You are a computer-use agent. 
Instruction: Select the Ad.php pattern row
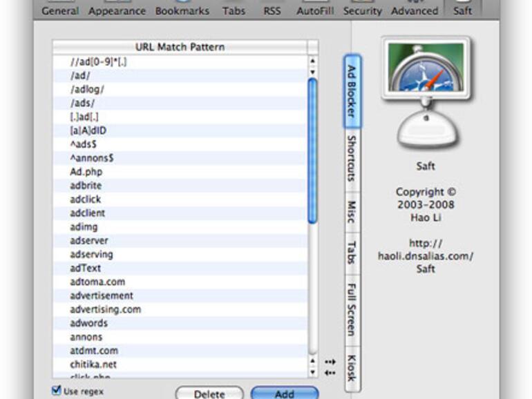(180, 172)
